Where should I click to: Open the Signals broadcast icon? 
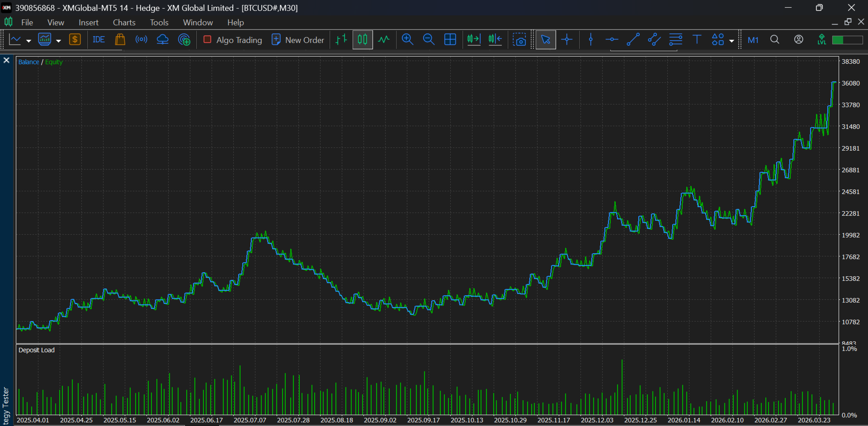[x=142, y=40]
